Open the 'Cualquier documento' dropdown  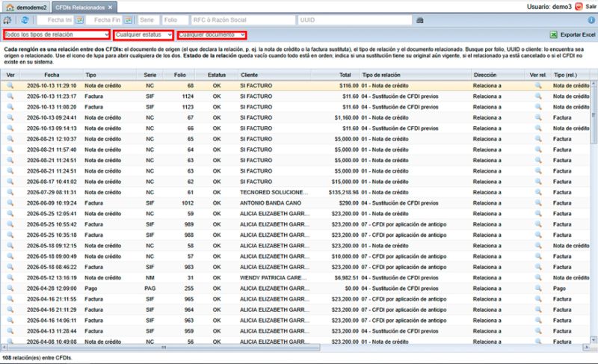[212, 34]
